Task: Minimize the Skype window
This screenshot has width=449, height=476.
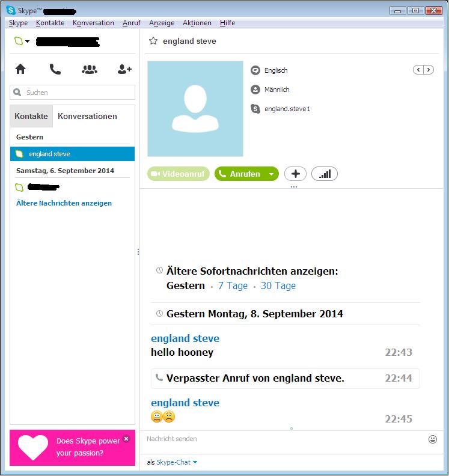Action: tap(398, 11)
